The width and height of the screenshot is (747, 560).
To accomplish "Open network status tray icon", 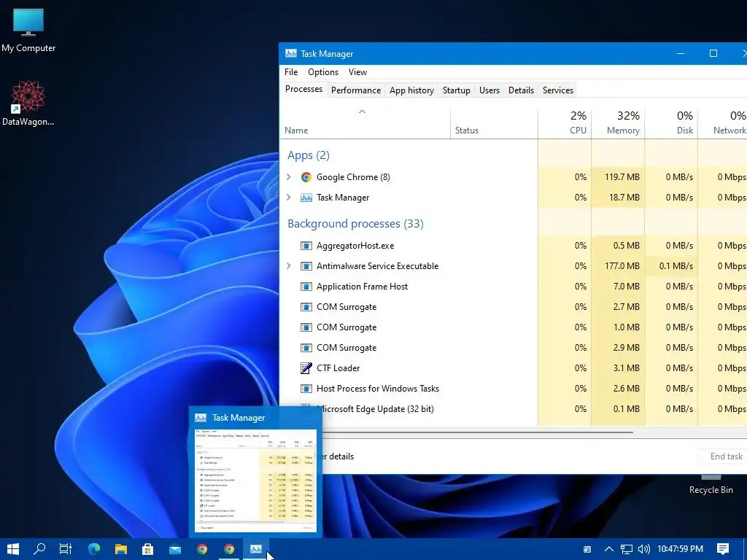I will [x=627, y=549].
